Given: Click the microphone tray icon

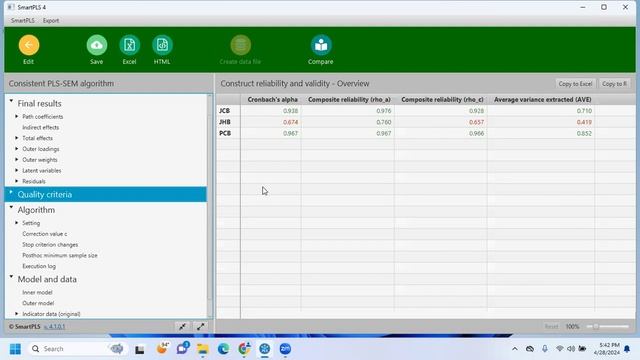Looking at the screenshot, I should click(x=544, y=349).
